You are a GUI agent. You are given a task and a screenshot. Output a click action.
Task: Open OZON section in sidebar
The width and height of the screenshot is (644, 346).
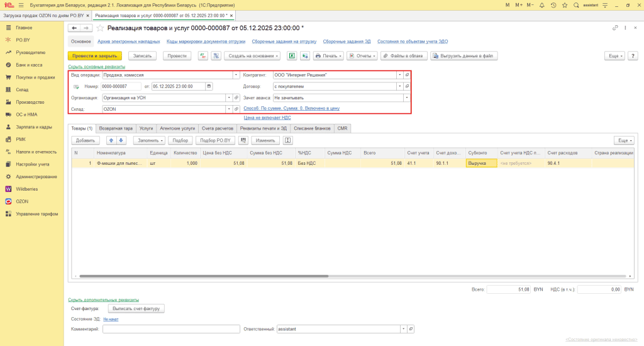pyautogui.click(x=22, y=201)
